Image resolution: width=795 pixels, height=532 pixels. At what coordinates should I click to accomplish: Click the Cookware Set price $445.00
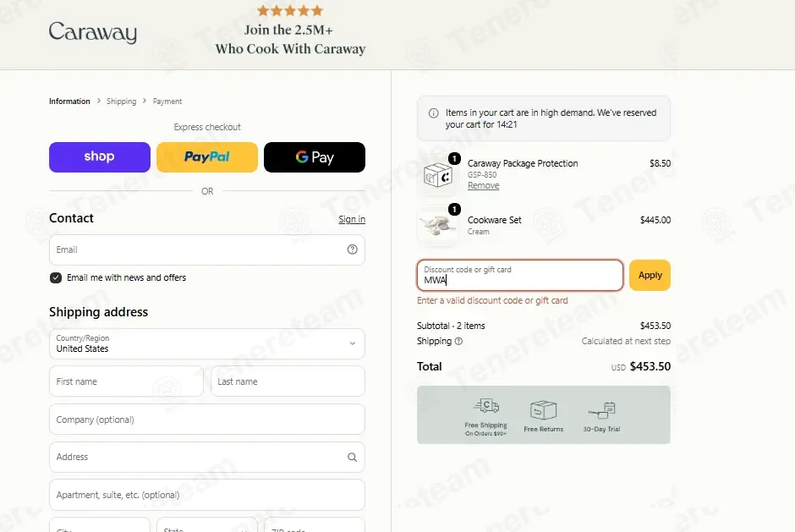click(655, 220)
